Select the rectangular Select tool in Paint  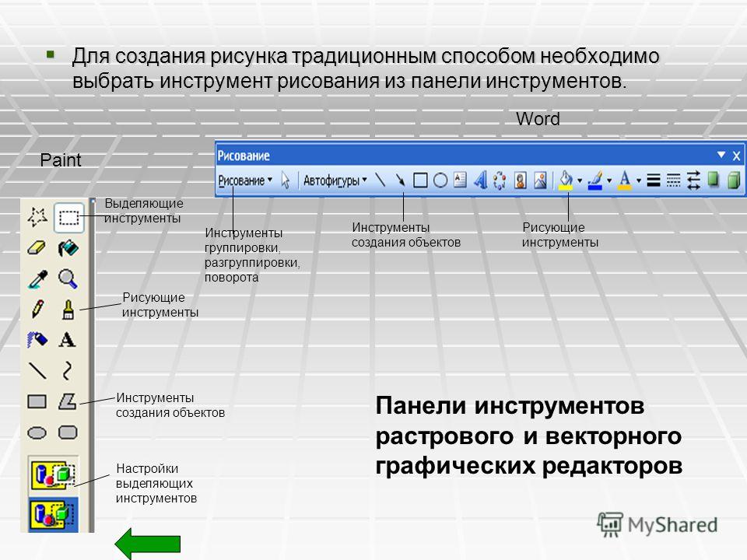pos(68,218)
